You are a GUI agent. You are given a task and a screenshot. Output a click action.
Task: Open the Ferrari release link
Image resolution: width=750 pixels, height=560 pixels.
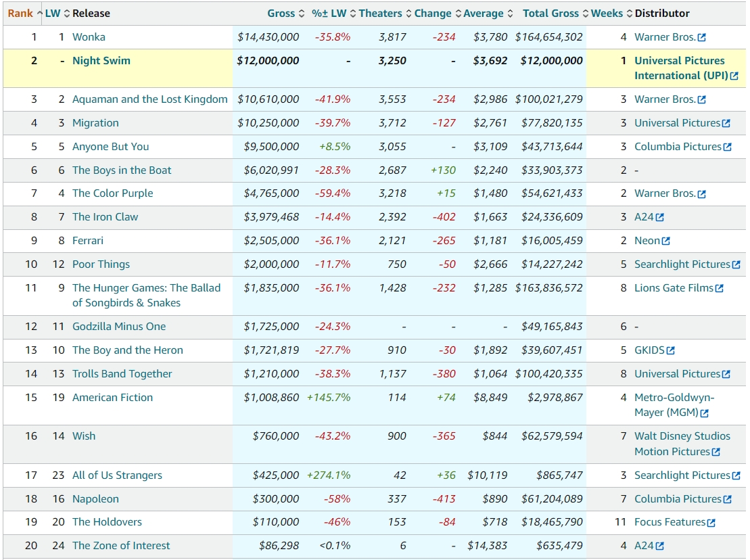(x=87, y=241)
